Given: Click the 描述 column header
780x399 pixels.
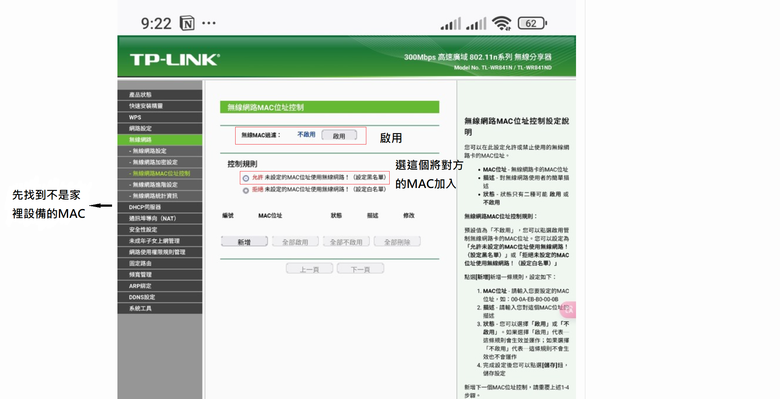Looking at the screenshot, I should [373, 215].
